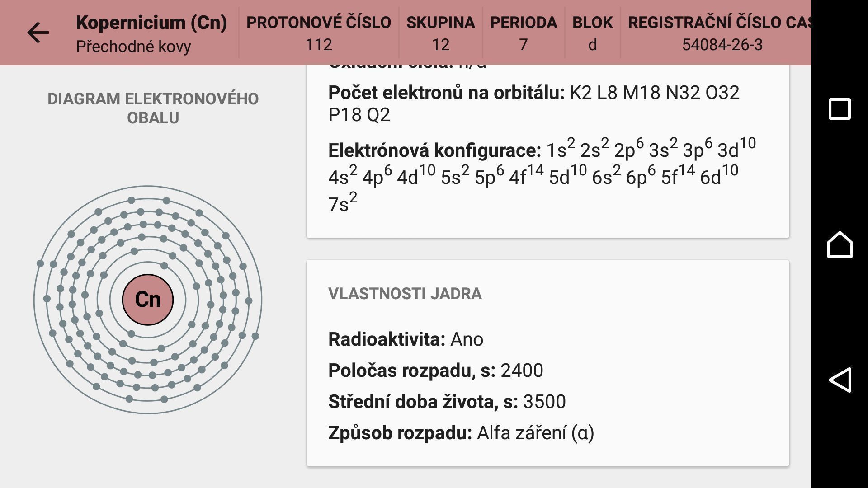Tap the Vlastnosti jadra section header

click(x=405, y=294)
